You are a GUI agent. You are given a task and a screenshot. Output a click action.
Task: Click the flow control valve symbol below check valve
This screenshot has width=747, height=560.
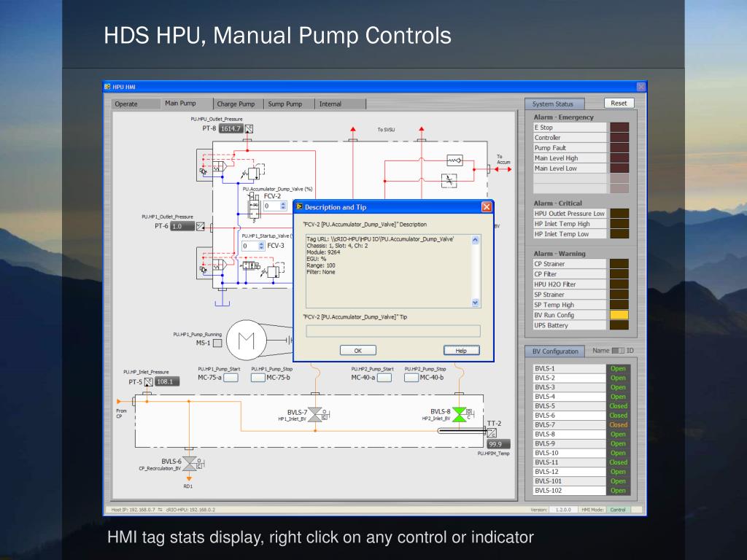449,181
